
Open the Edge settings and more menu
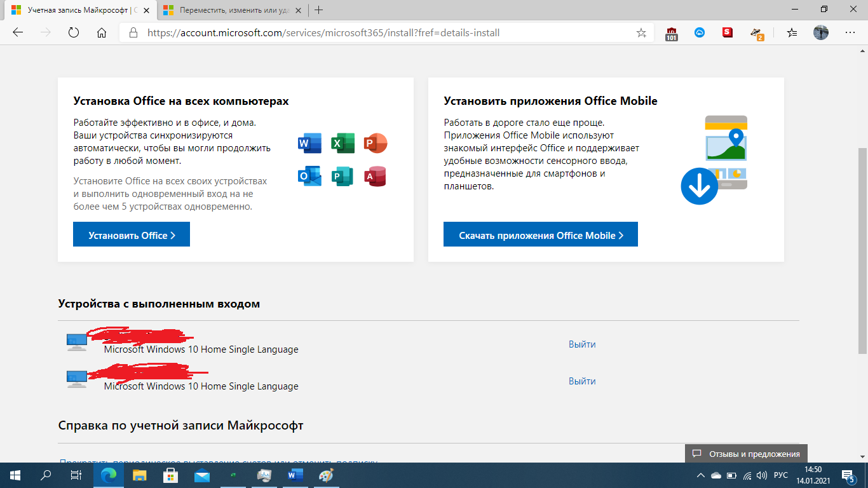pyautogui.click(x=850, y=32)
